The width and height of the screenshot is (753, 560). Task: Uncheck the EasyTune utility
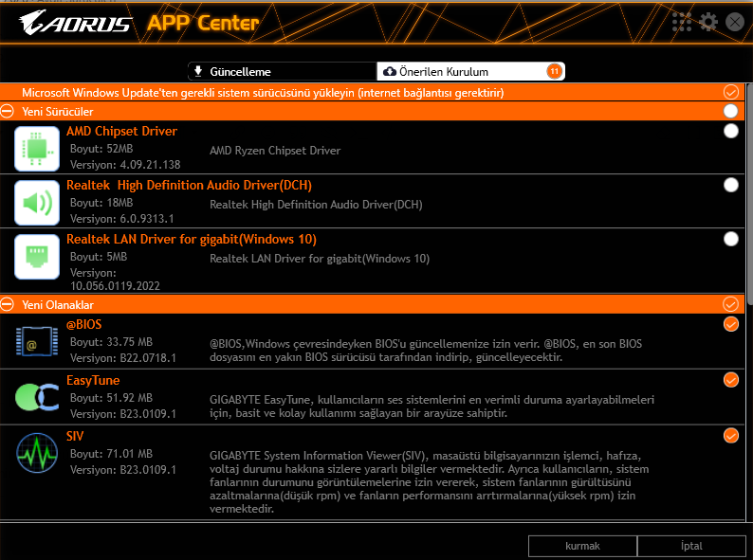point(731,380)
